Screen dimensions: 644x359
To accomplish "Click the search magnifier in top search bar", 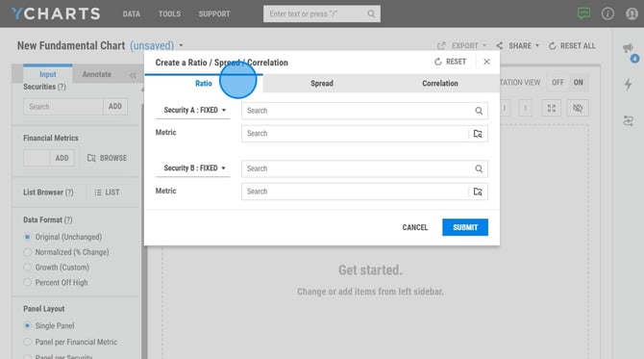I will coord(371,13).
